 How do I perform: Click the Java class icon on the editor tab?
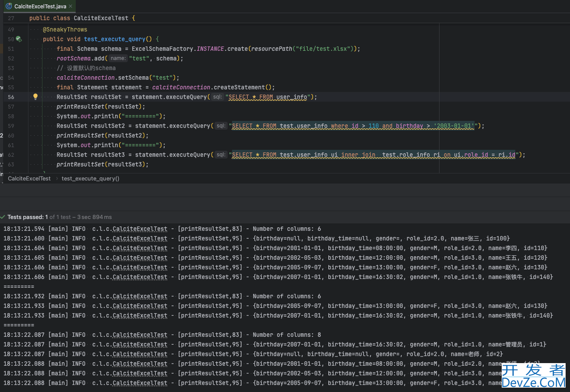[8, 7]
